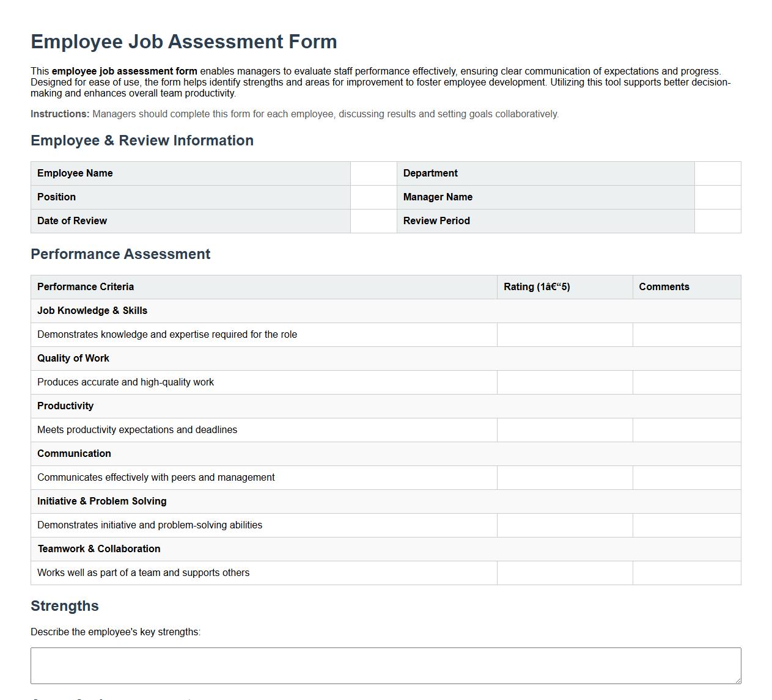The image size is (772, 700).
Task: Click the resize handle of the strengths text box
Action: 736,680
